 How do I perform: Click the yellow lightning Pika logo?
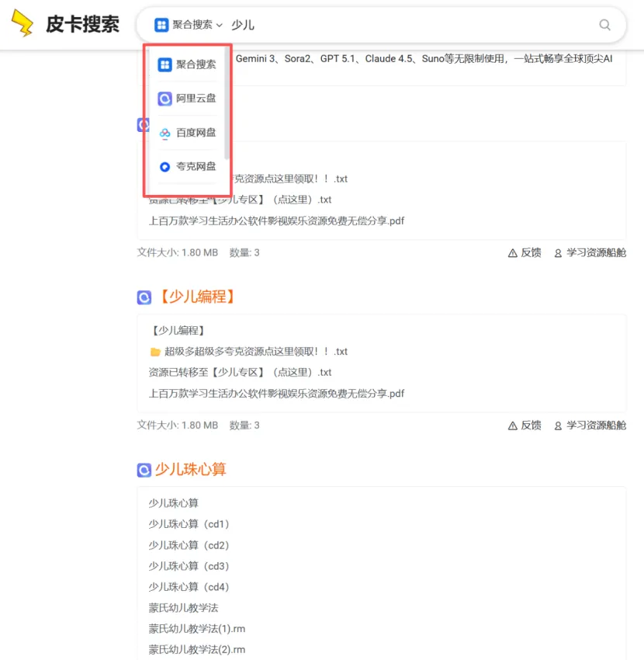tap(23, 23)
